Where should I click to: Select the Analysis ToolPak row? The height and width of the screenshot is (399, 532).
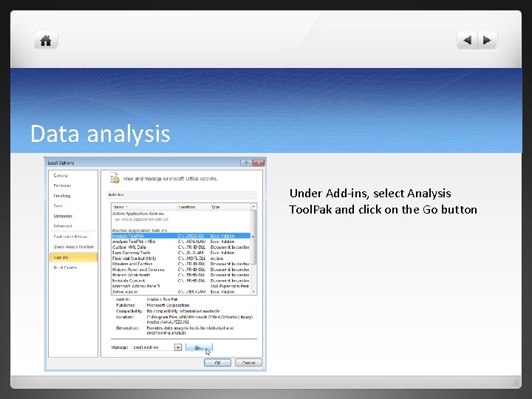[x=181, y=236]
